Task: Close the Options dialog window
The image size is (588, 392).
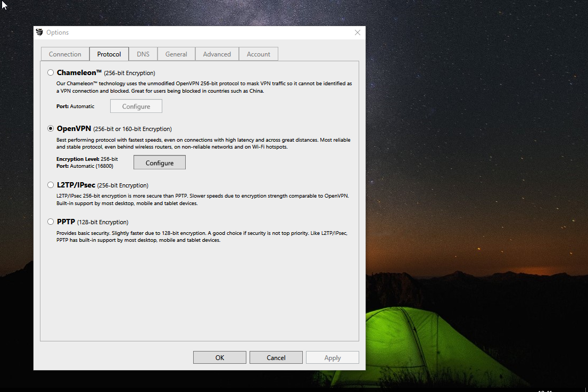Action: [358, 32]
